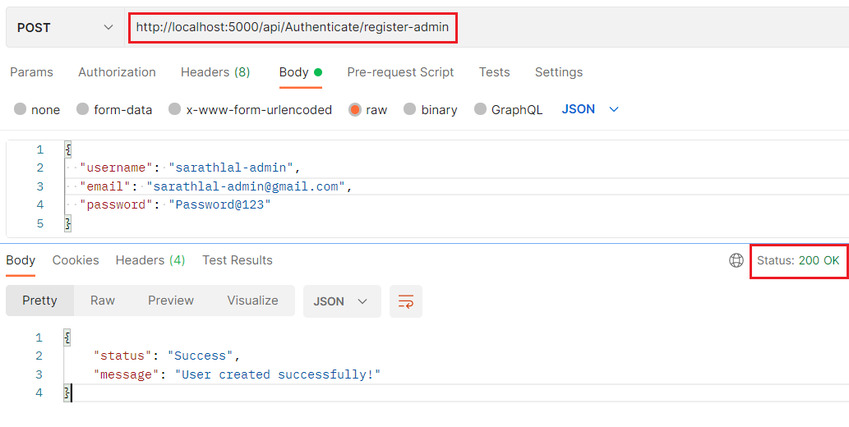Switch to the Authorization tab

pos(117,72)
